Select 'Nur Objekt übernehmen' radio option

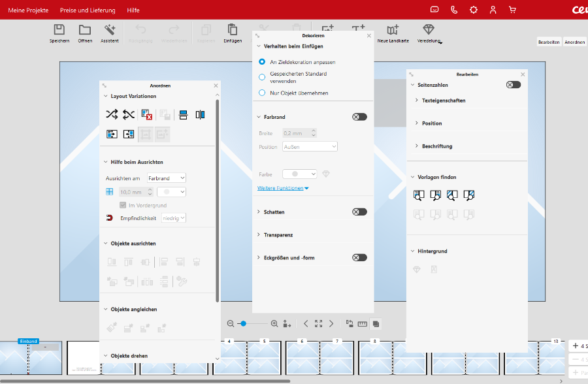tap(262, 93)
